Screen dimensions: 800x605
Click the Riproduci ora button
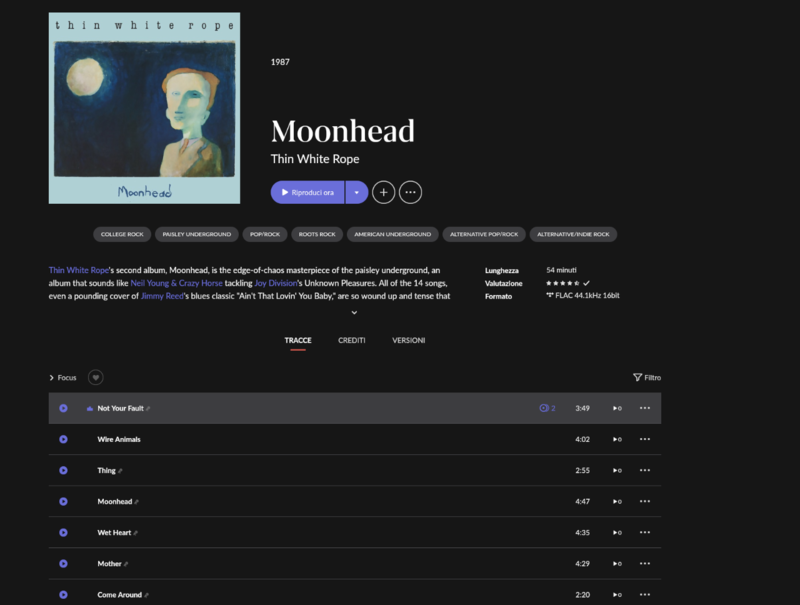307,192
